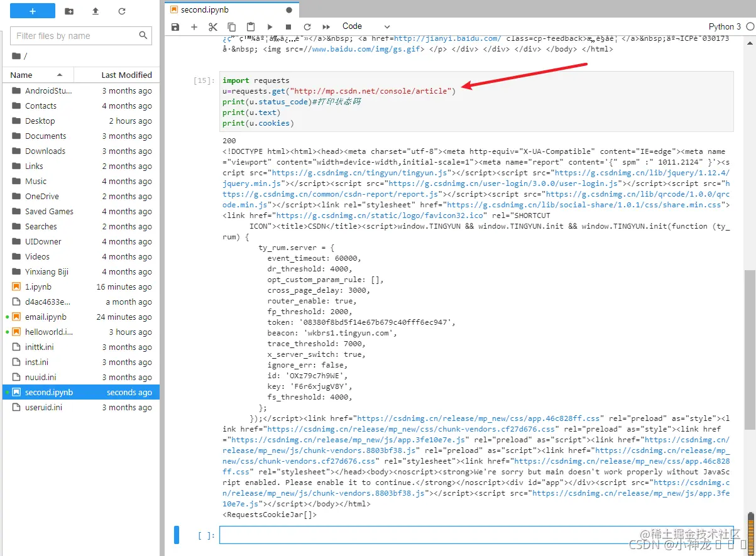756x556 pixels.
Task: Open the tingyun.js link in the output
Action: tap(361, 173)
